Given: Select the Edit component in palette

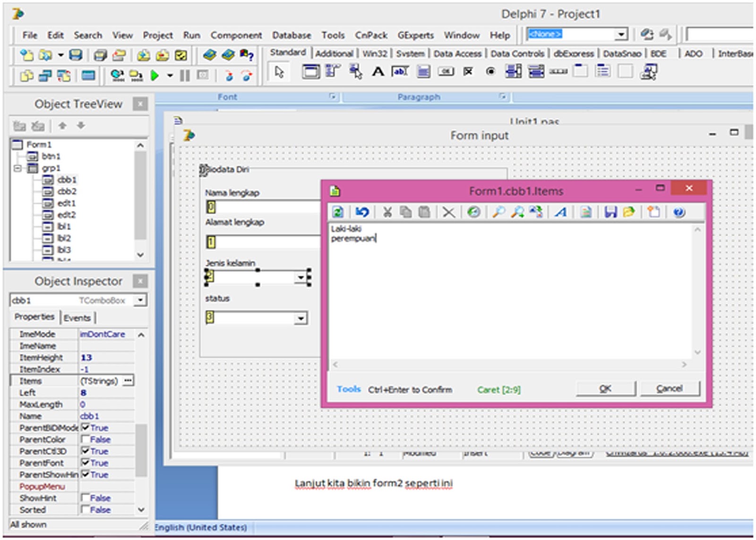Looking at the screenshot, I should tap(400, 72).
